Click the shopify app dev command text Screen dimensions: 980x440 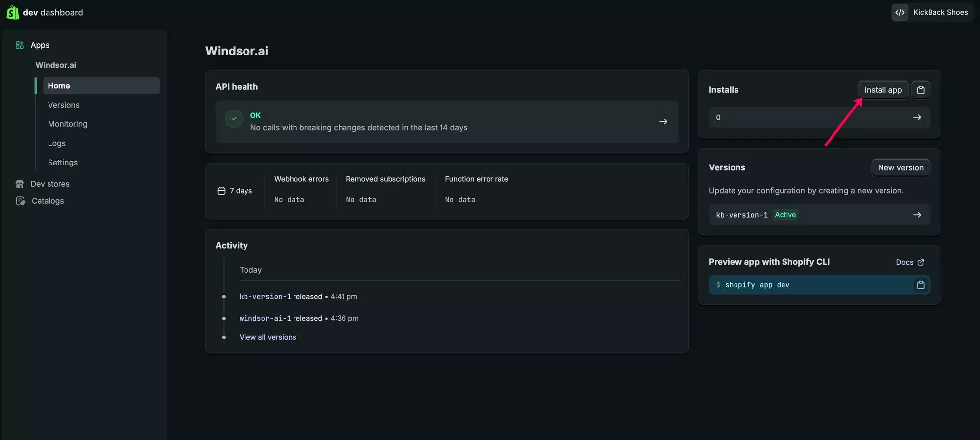[x=757, y=285]
